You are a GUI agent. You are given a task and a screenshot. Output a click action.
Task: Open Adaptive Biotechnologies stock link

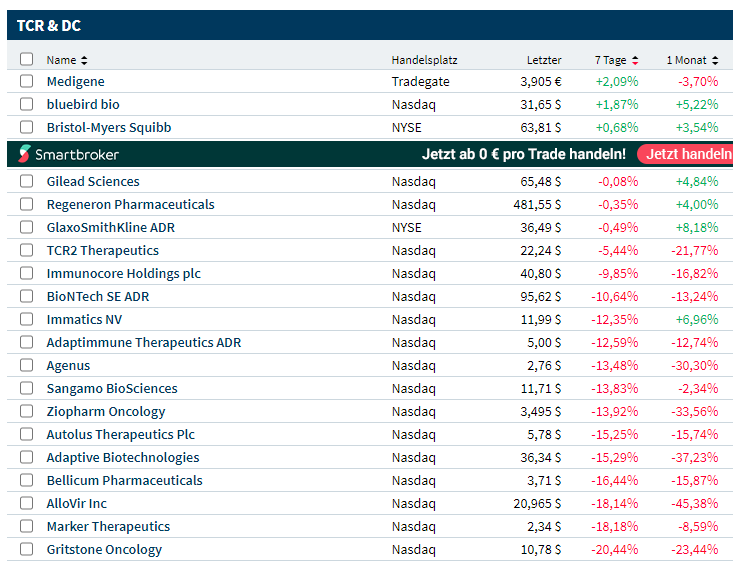coord(122,458)
